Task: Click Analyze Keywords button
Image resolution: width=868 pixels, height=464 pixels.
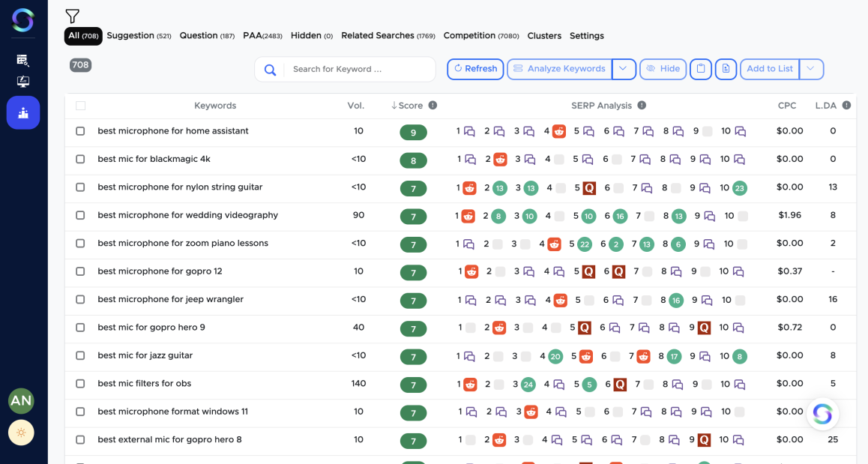Action: (560, 69)
